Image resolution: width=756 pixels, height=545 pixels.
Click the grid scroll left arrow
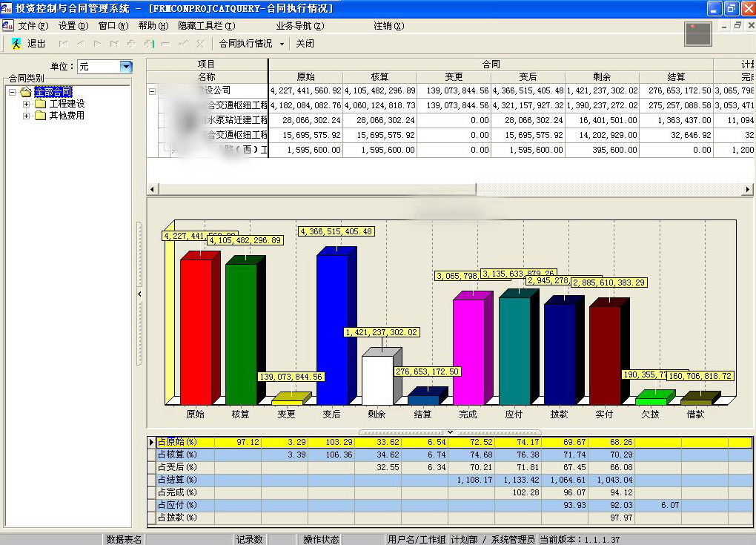point(153,189)
